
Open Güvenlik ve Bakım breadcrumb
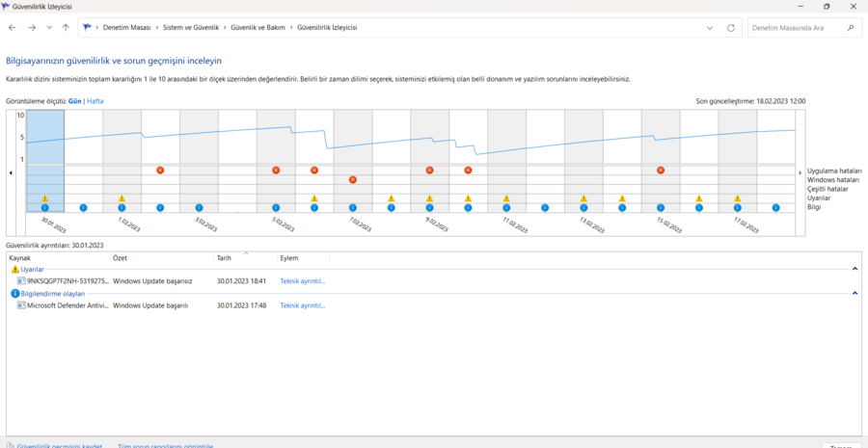click(258, 28)
